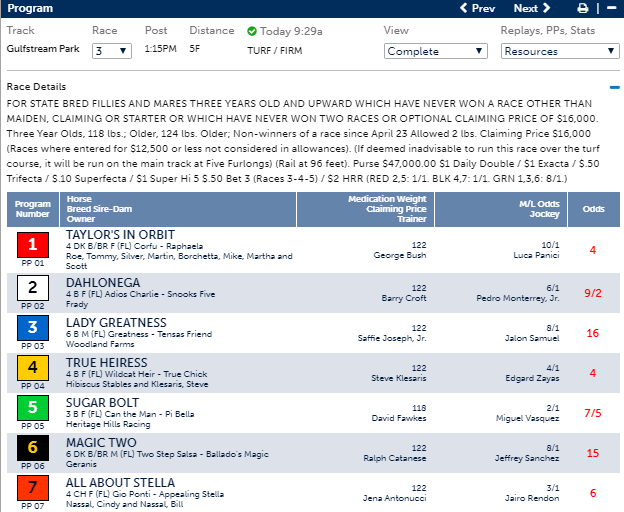Screen dimensions: 624x512
Task: Advance to the next race with Next
Action: point(530,8)
